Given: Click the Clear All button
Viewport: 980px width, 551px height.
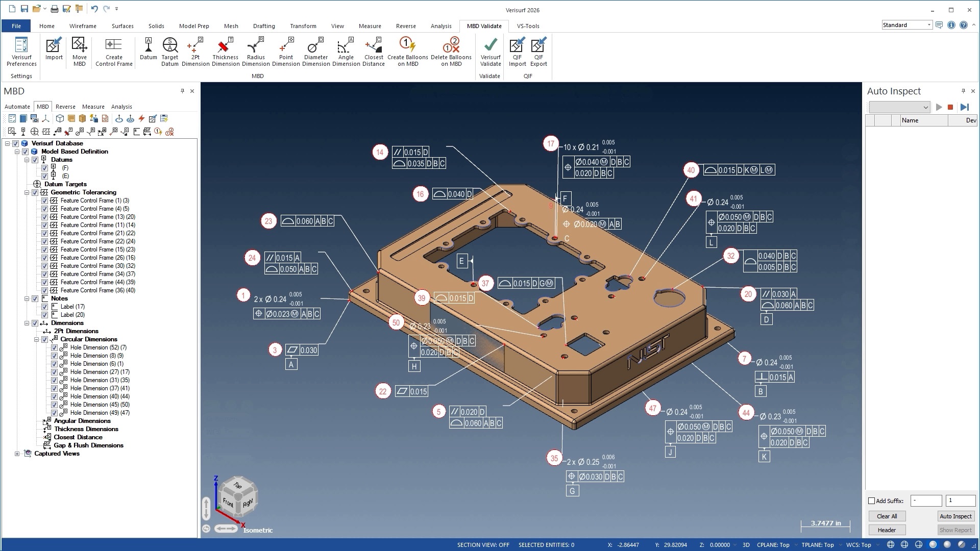Looking at the screenshot, I should 887,516.
